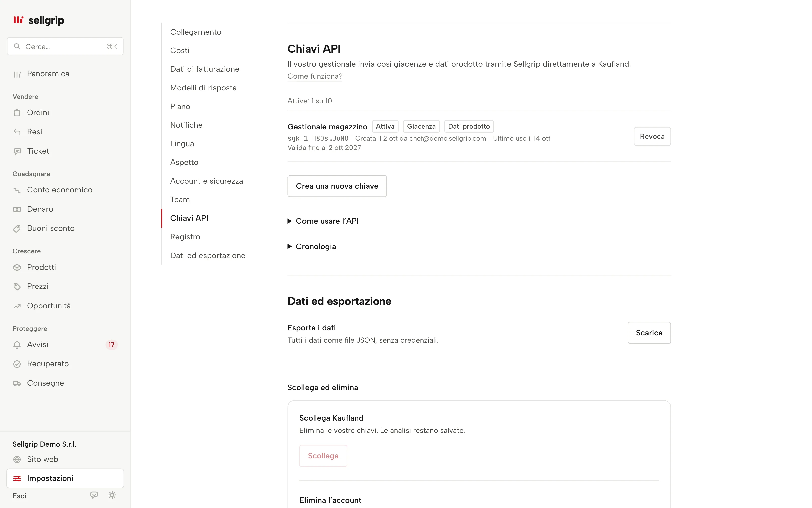Click the Opportunità trend arrow icon
Image resolution: width=812 pixels, height=508 pixels.
[x=17, y=306]
